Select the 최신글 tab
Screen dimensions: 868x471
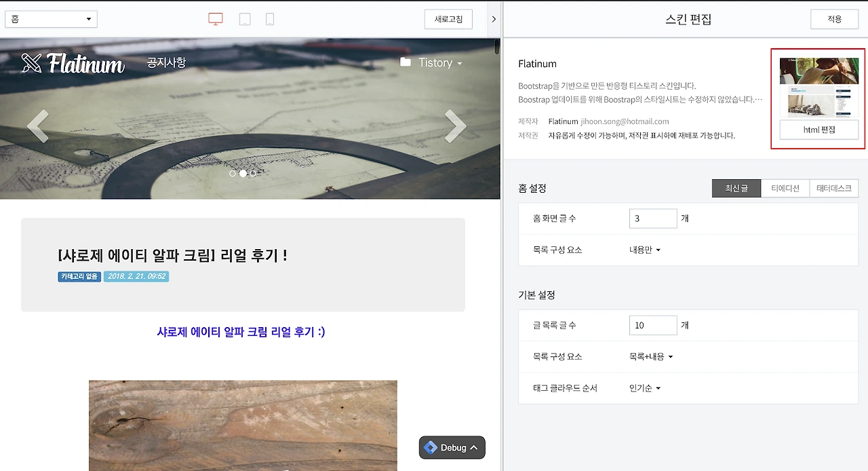tap(736, 188)
